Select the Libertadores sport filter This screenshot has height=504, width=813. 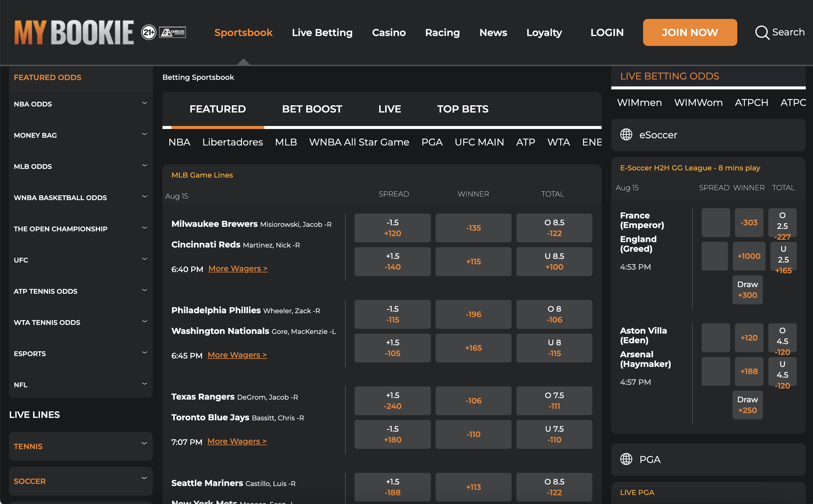point(233,142)
